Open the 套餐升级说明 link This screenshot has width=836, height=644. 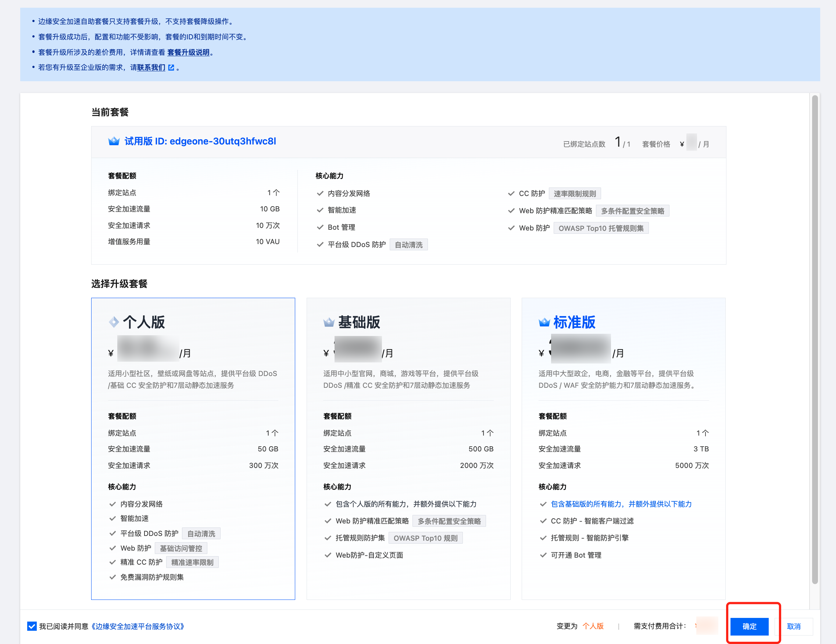[188, 53]
